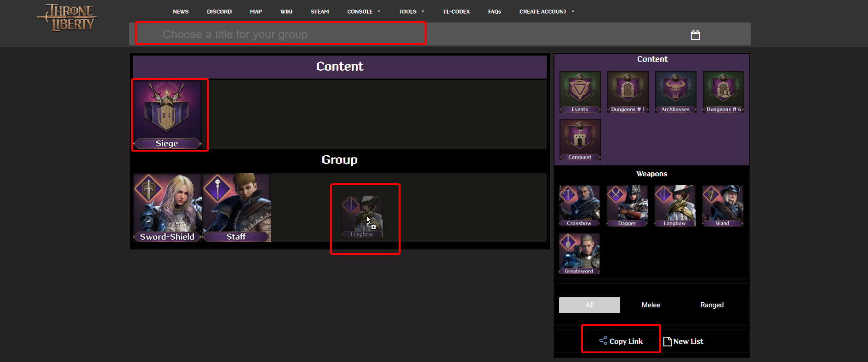Open the DISCORD link
The image size is (868, 362).
pyautogui.click(x=219, y=11)
